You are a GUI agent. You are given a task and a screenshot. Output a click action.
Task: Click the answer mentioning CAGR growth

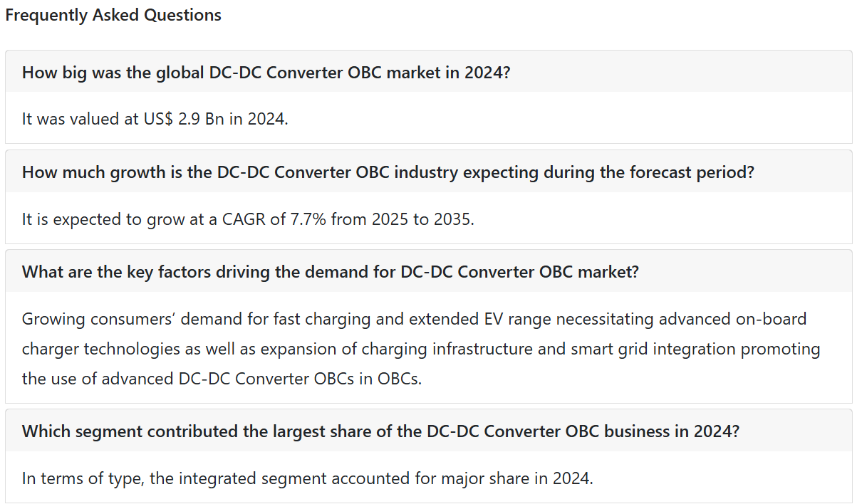pyautogui.click(x=248, y=219)
